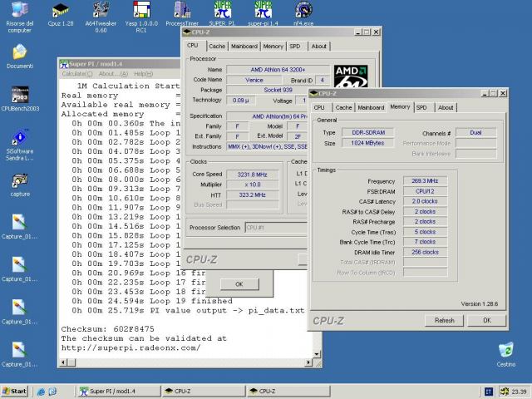This screenshot has height=399, width=532.
Task: Open first Capture_01 image file icon
Action: point(19,227)
